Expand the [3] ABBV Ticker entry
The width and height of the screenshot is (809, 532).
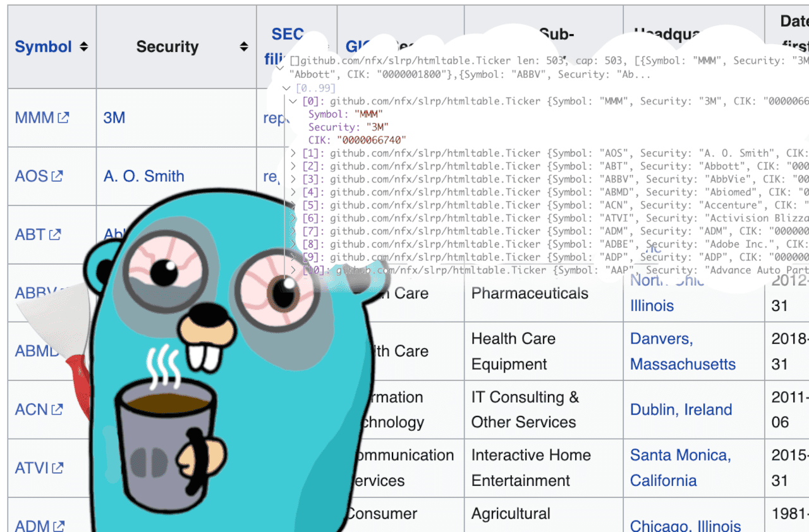(293, 179)
